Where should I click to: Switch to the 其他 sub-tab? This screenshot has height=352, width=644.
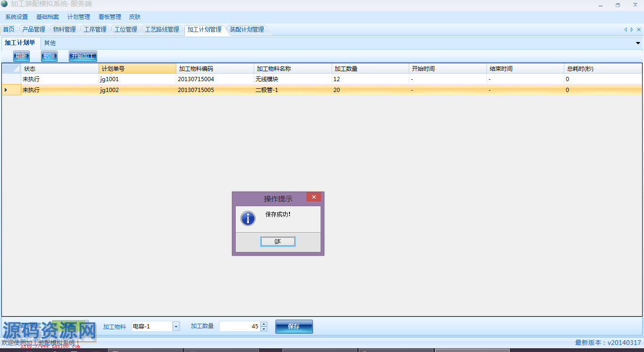50,43
